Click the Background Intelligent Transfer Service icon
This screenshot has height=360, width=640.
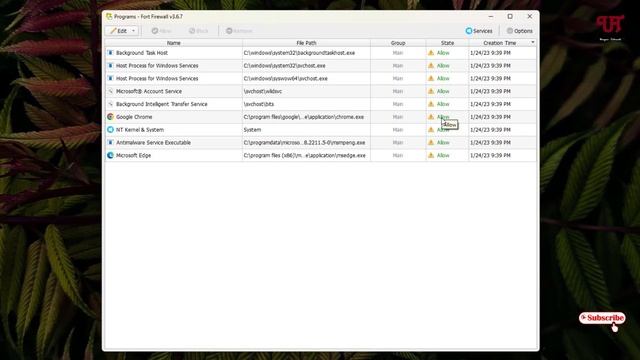pyautogui.click(x=110, y=104)
